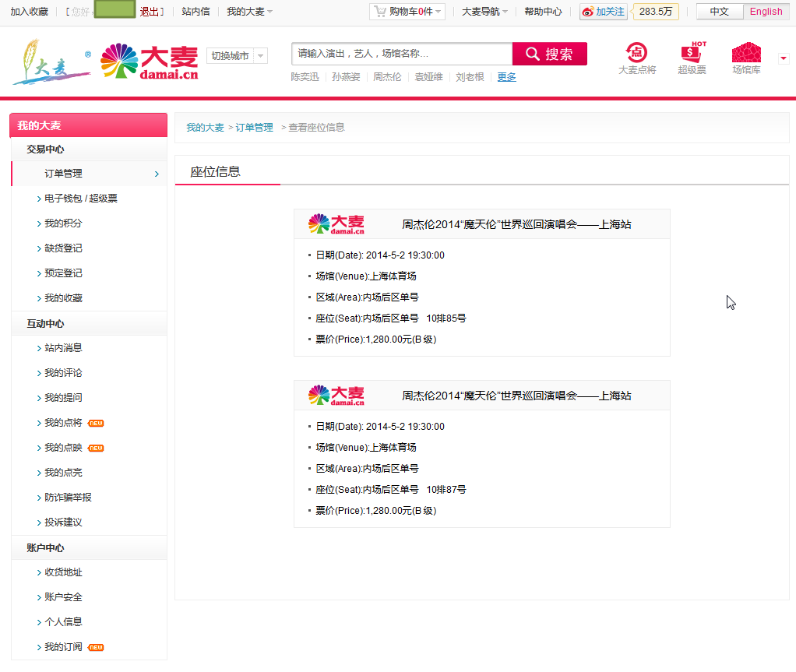Click the 我的大麦 red sidebar header
Image resolution: width=796 pixels, height=672 pixels.
click(x=88, y=125)
